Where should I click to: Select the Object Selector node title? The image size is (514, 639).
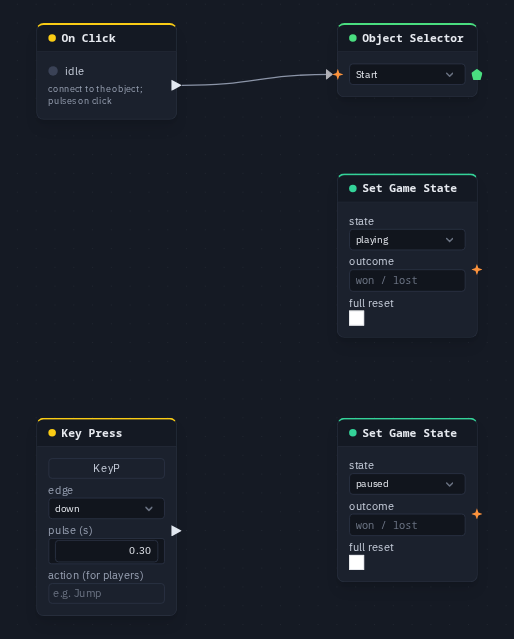[x=413, y=38]
